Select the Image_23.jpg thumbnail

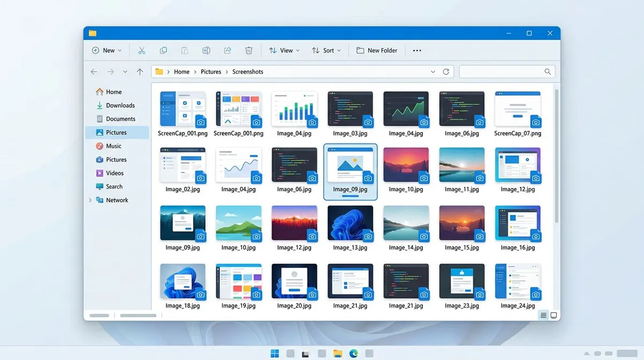(462, 281)
